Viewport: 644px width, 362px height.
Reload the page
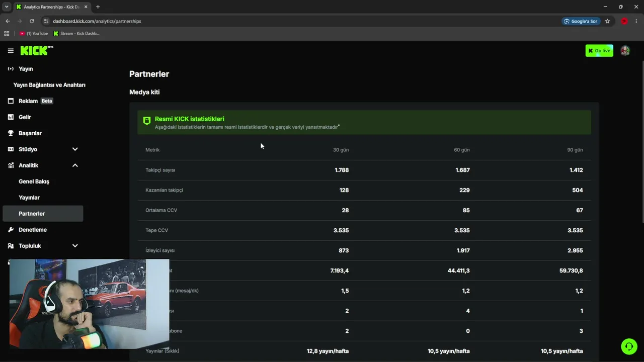[32, 21]
